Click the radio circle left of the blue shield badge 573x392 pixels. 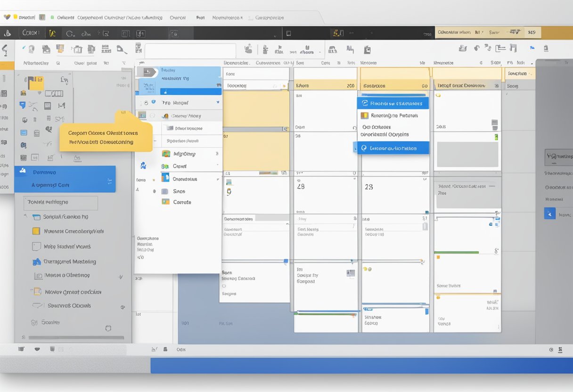[146, 102]
